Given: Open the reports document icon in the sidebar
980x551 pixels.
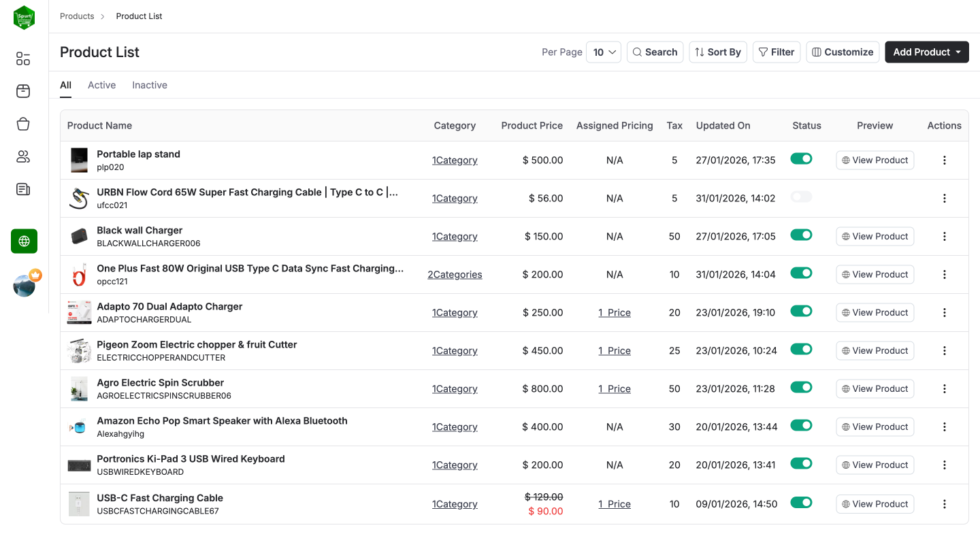Looking at the screenshot, I should 22,189.
